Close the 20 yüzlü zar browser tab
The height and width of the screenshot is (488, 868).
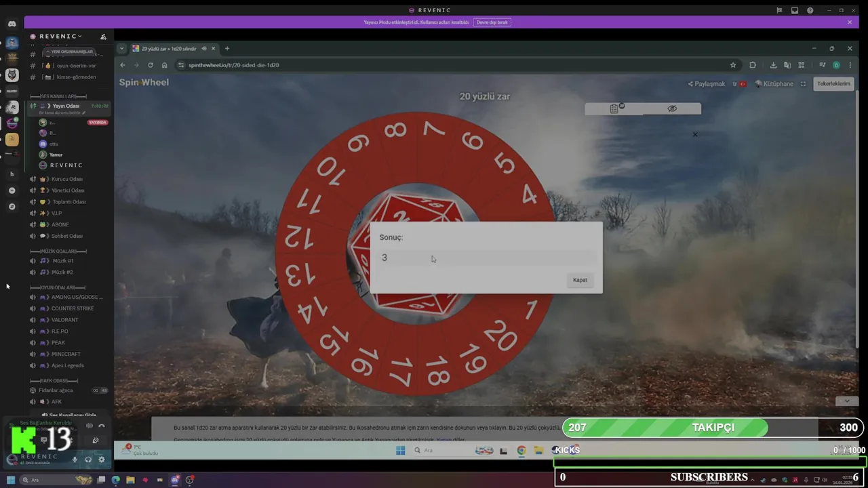click(213, 49)
